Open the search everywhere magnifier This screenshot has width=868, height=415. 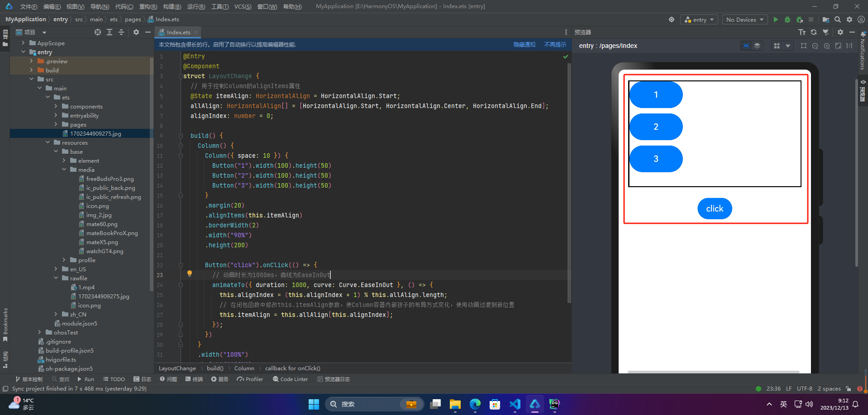(x=838, y=19)
